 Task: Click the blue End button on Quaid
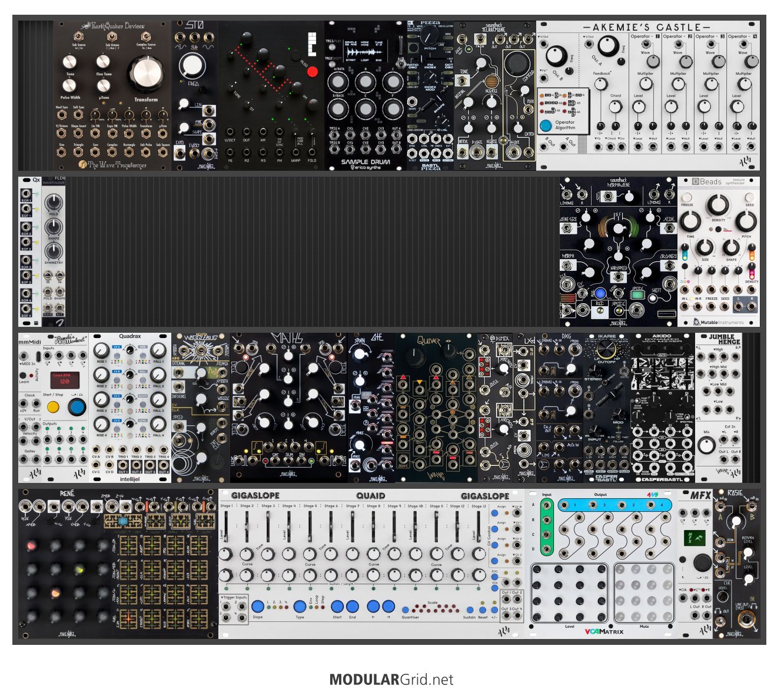352,606
